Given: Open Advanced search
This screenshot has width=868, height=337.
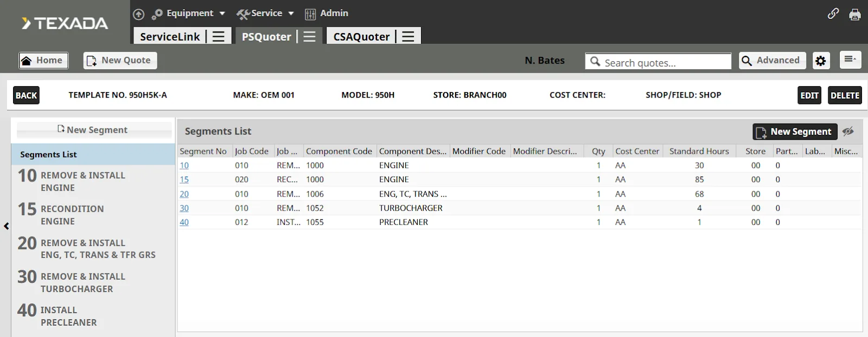Looking at the screenshot, I should (x=772, y=60).
